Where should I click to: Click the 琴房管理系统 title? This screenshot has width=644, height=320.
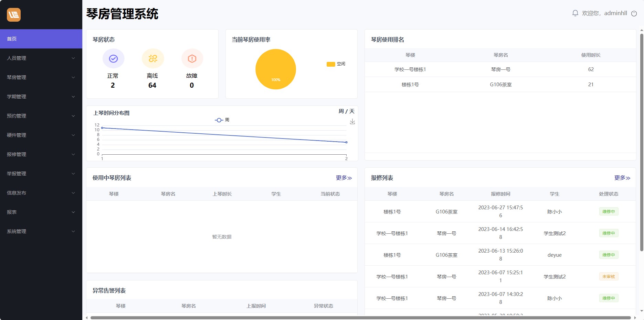click(x=122, y=14)
